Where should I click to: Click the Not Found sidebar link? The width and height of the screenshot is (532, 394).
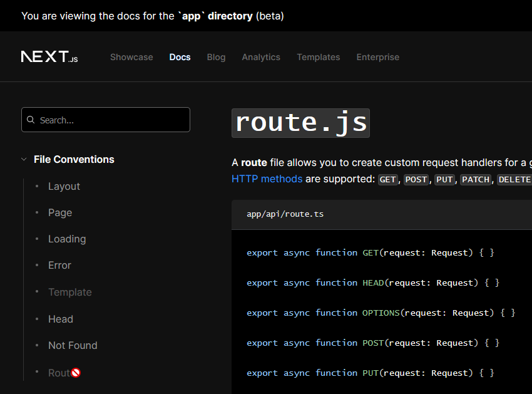tap(73, 345)
